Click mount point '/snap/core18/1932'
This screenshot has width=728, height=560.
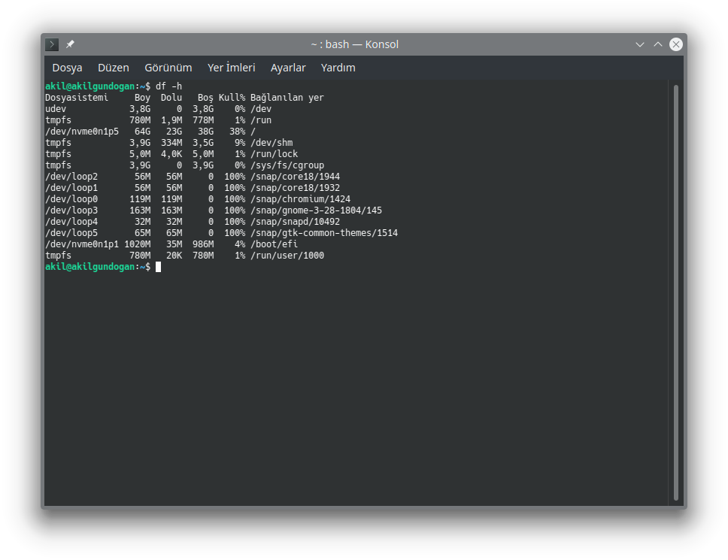(295, 188)
